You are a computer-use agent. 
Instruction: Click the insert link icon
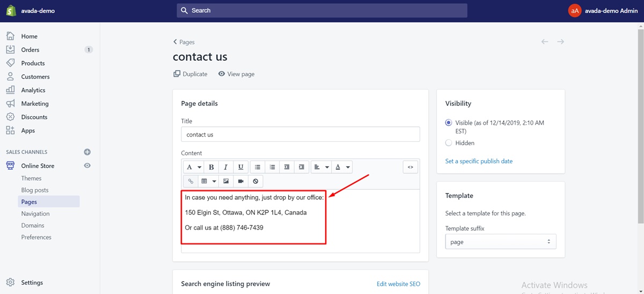tap(191, 181)
